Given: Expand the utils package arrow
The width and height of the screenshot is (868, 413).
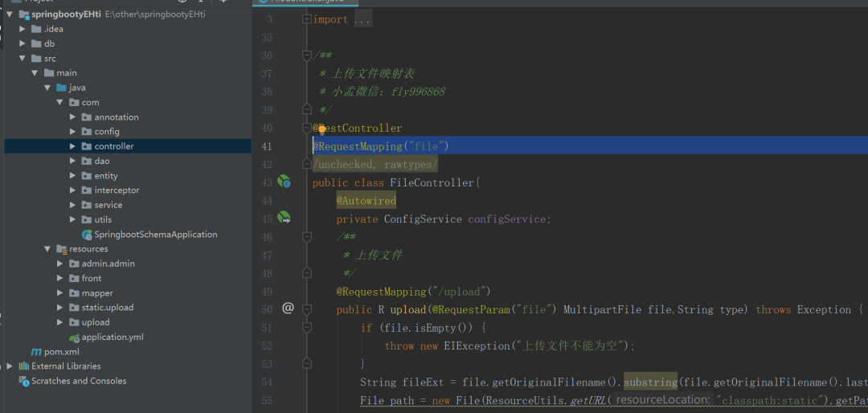Looking at the screenshot, I should pyautogui.click(x=72, y=220).
